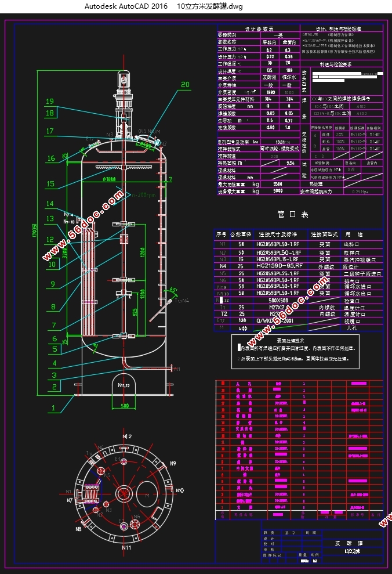
Task: Select part callout number 1 at the skirt base
Action: click(x=53, y=408)
